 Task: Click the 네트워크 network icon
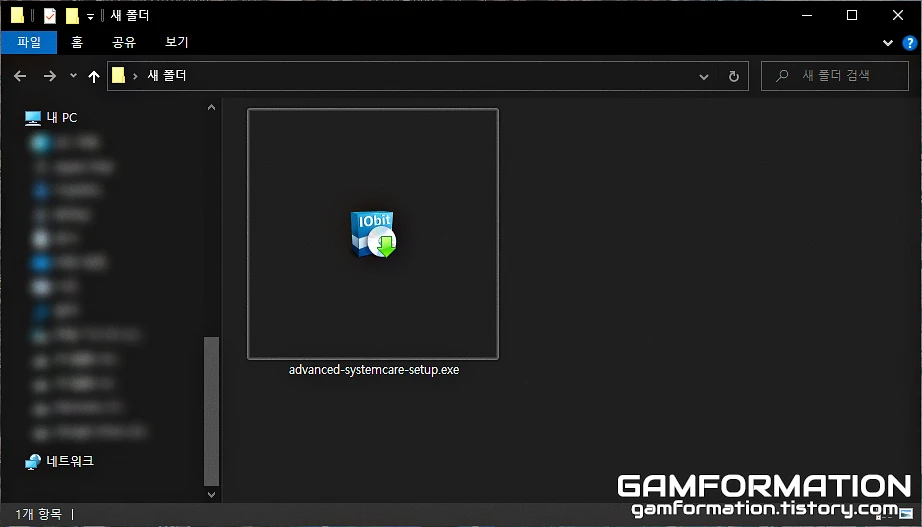pyautogui.click(x=33, y=462)
